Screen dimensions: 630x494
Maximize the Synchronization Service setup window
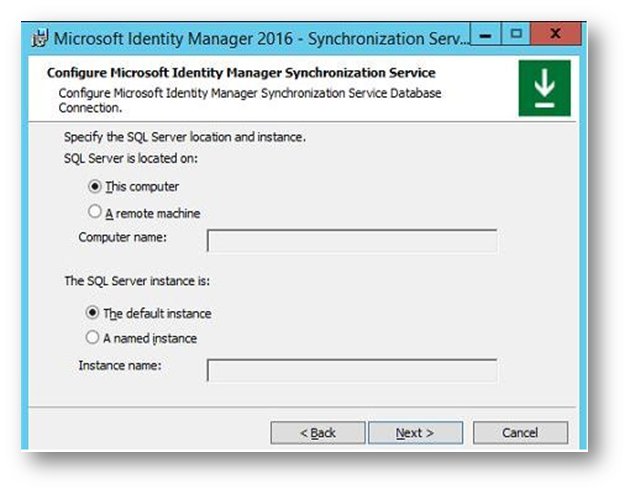pyautogui.click(x=516, y=34)
